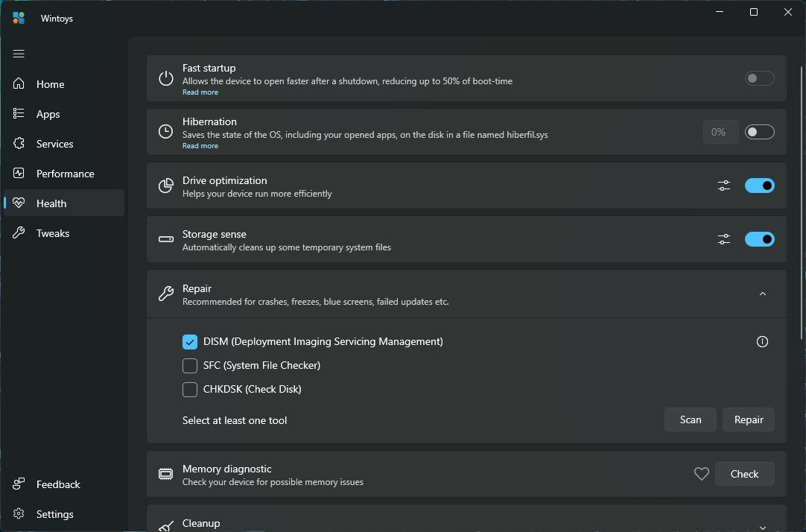Check the SFC System File Checker box
806x532 pixels.
[190, 365]
